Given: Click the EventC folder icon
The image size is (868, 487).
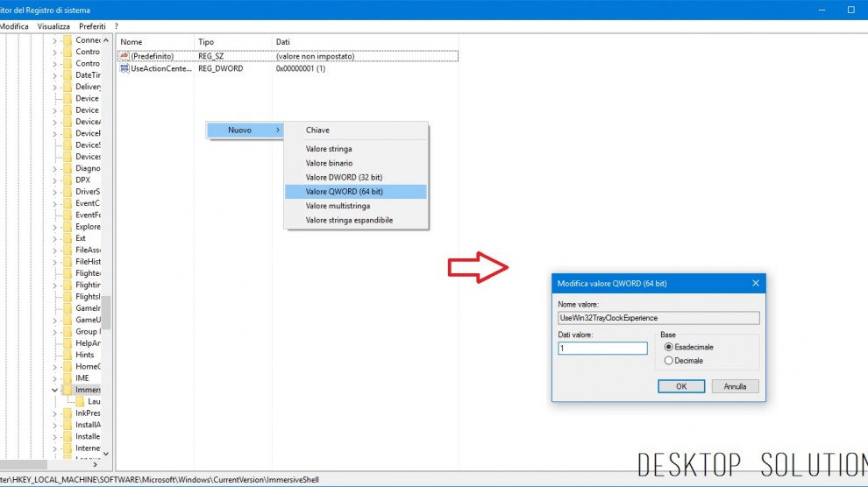Looking at the screenshot, I should coord(68,203).
